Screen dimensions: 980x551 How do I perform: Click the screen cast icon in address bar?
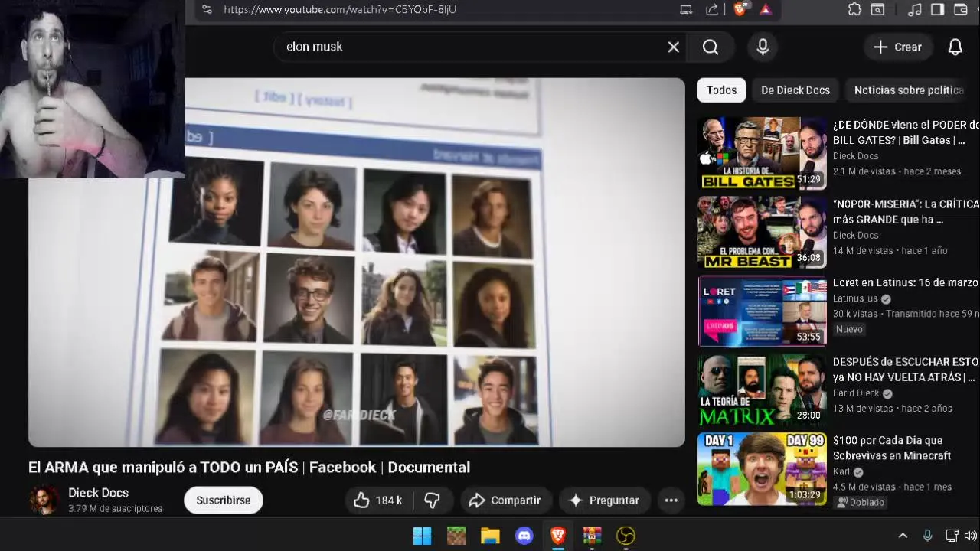pyautogui.click(x=686, y=9)
